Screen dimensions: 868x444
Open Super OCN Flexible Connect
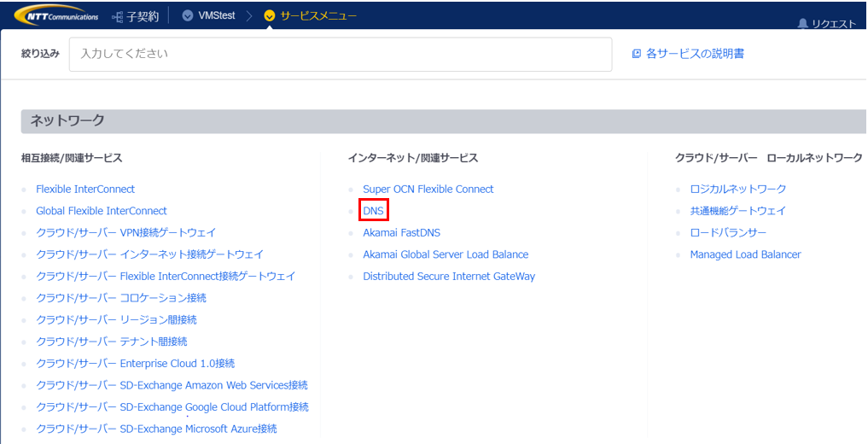pos(428,190)
